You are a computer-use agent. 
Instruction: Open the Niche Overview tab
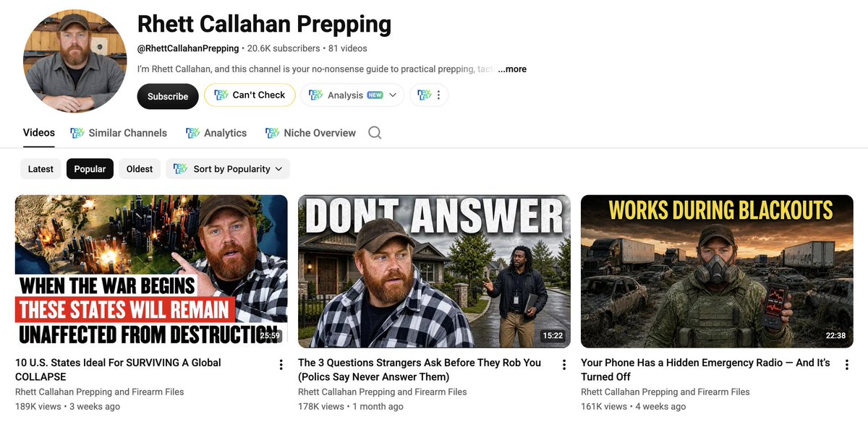(x=310, y=133)
